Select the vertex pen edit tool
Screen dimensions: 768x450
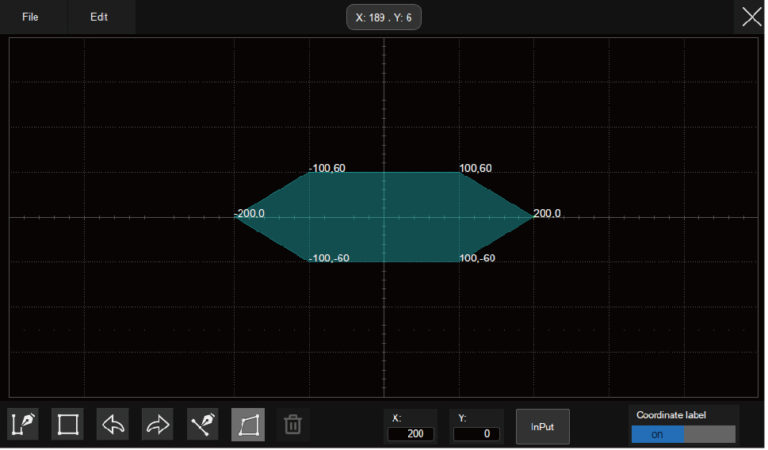click(203, 424)
